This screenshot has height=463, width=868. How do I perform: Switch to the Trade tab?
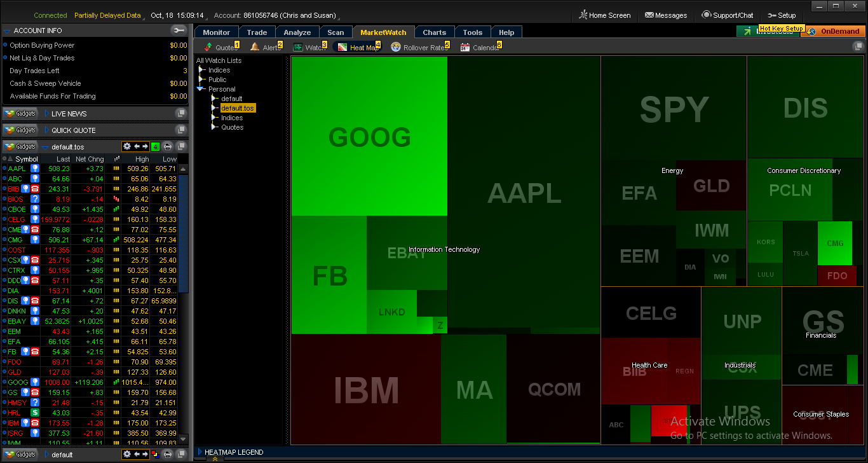(257, 32)
